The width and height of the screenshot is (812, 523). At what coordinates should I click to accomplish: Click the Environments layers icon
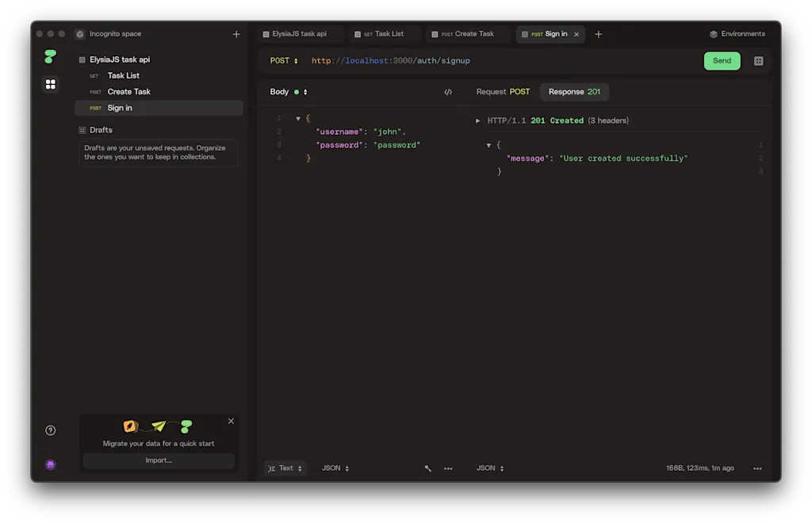(713, 34)
